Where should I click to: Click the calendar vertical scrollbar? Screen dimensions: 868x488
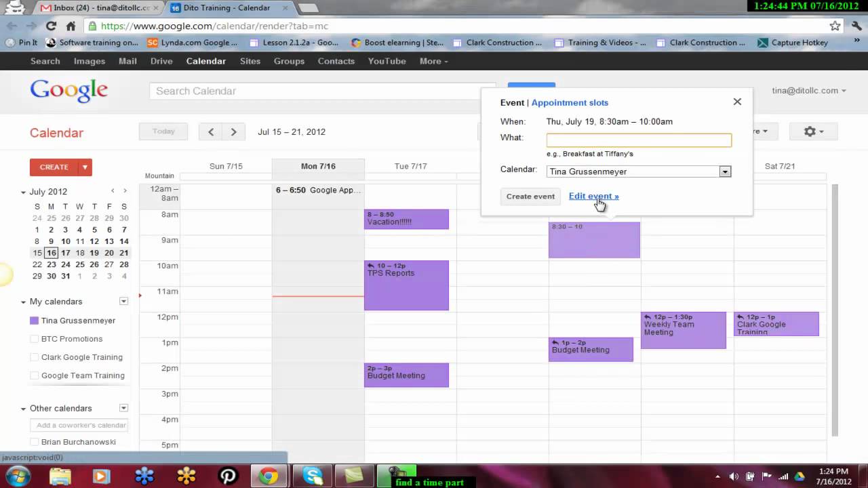click(835, 310)
